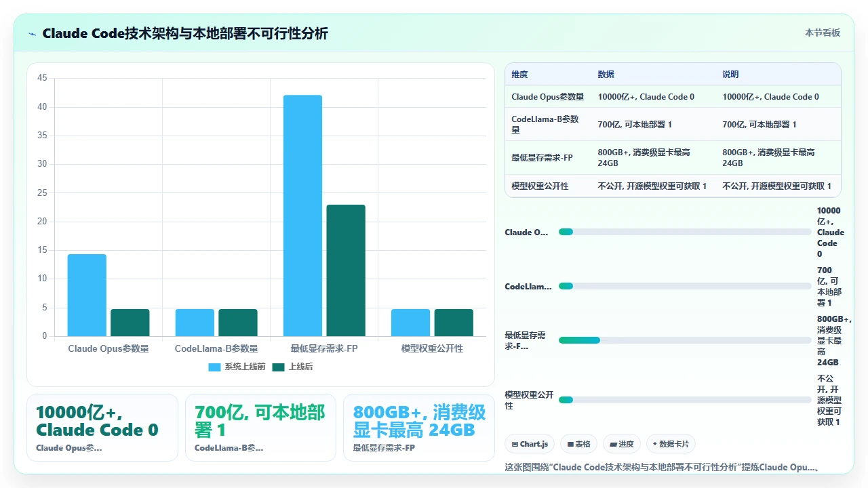Toggle the 系统上线前 legend swatch
Screen dimensions: 868x488
point(214,367)
